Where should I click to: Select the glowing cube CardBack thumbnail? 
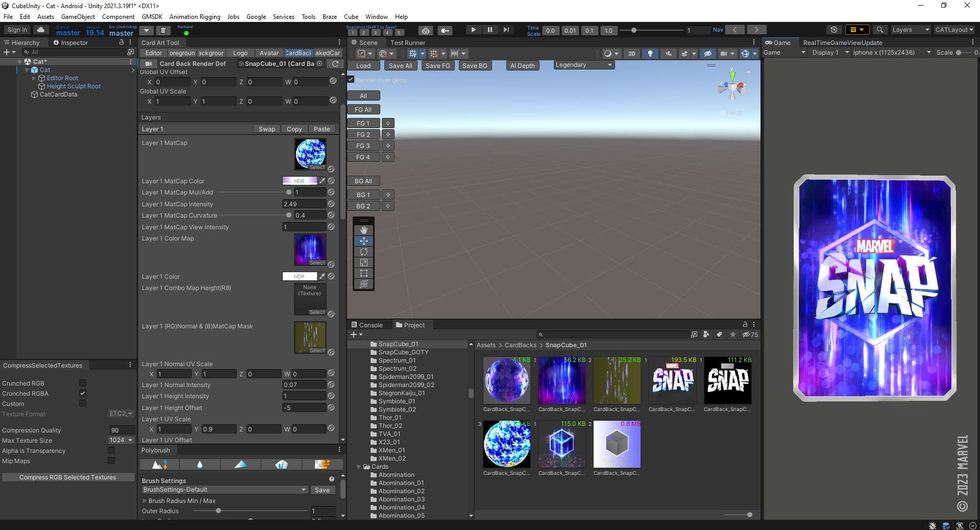coord(561,444)
